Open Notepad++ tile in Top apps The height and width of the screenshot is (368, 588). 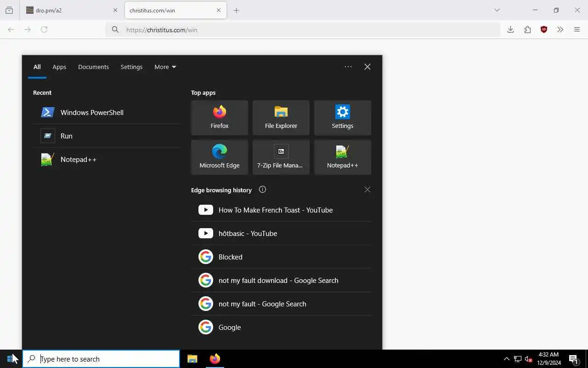pos(343,157)
